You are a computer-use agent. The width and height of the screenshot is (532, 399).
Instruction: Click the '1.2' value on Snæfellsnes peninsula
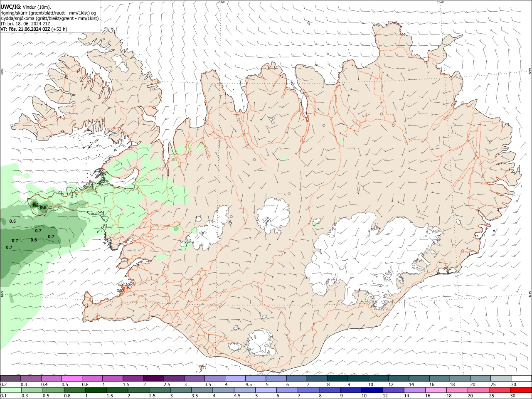(x=35, y=205)
